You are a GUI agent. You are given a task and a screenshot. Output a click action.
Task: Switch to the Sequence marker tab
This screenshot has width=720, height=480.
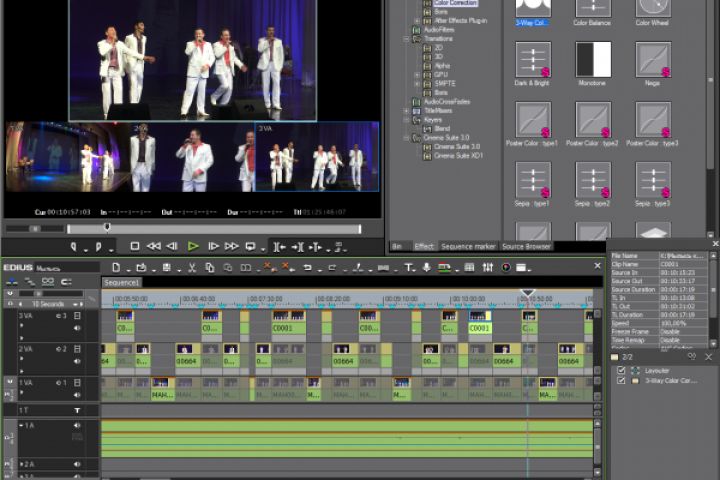(468, 246)
